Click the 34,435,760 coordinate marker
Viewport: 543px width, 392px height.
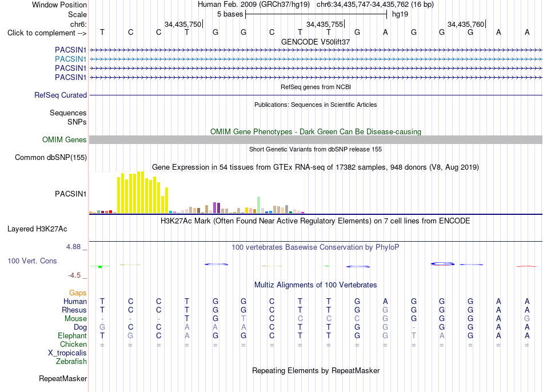(466, 24)
